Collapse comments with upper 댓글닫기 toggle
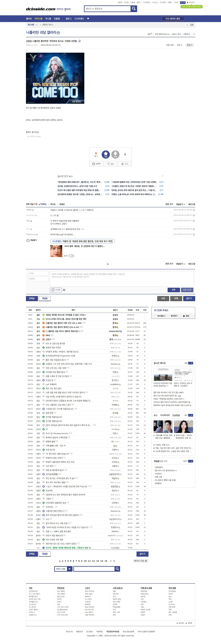221x644 pixels. [180, 204]
